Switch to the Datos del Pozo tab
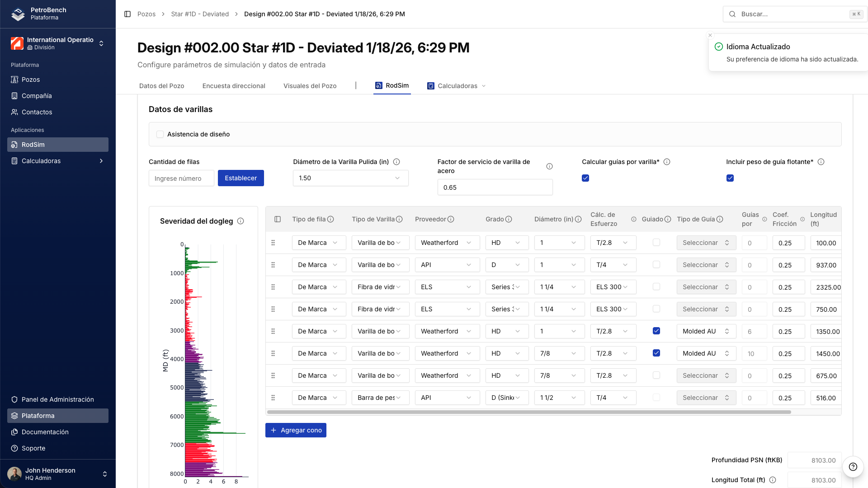Image resolution: width=868 pixels, height=488 pixels. coord(161,86)
